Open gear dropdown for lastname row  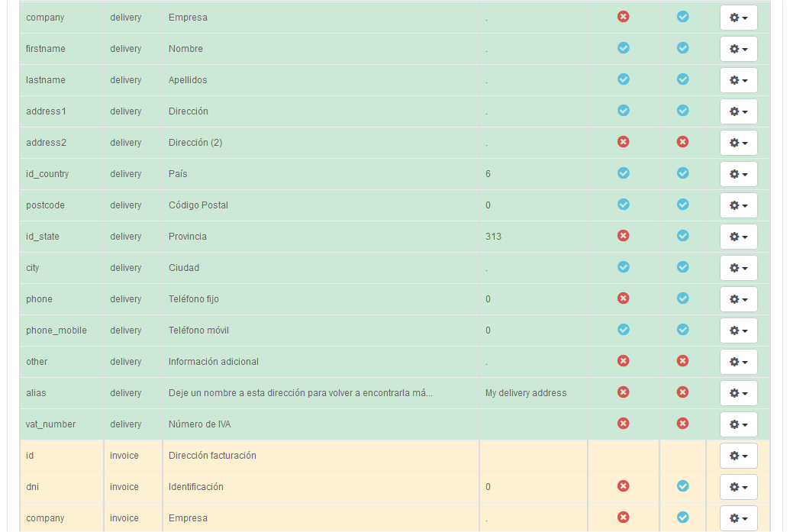(738, 80)
